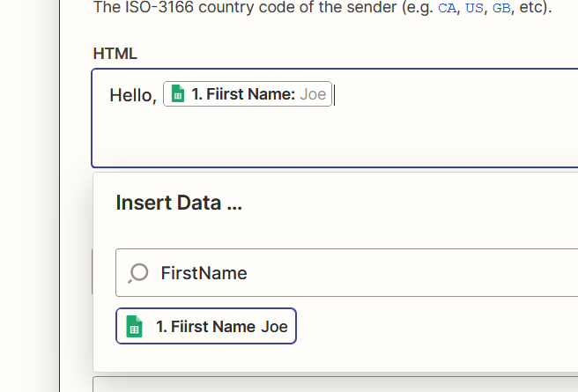Viewport: 578px width, 392px height.
Task: Click the 'Insert Data ...' heading
Action: click(179, 203)
